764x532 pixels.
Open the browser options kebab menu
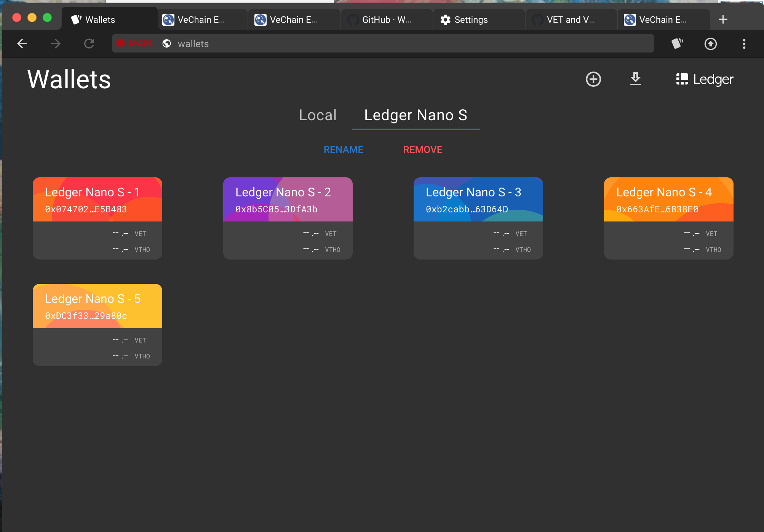click(x=744, y=43)
